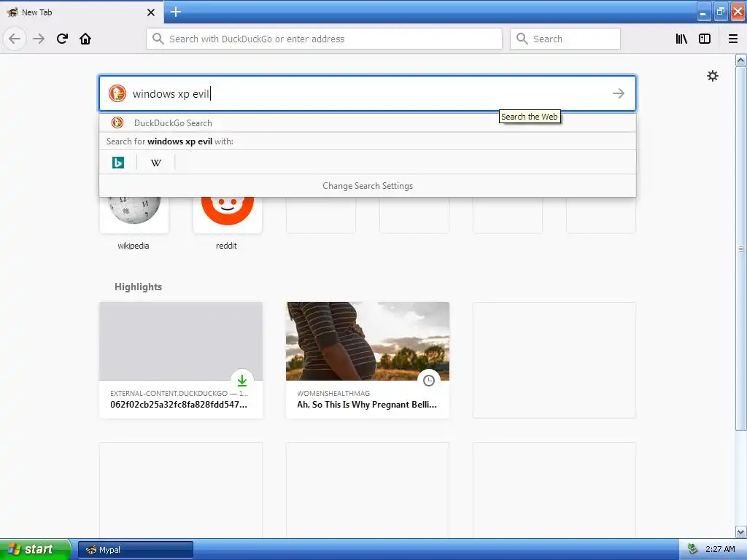747x560 pixels.
Task: Focus the address bar field
Action: [324, 39]
